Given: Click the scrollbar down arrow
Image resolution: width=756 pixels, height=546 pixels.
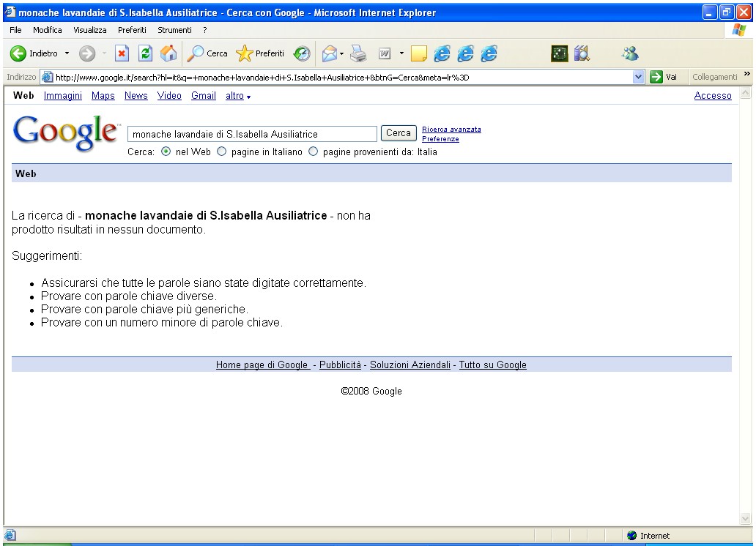Looking at the screenshot, I should pos(746,518).
